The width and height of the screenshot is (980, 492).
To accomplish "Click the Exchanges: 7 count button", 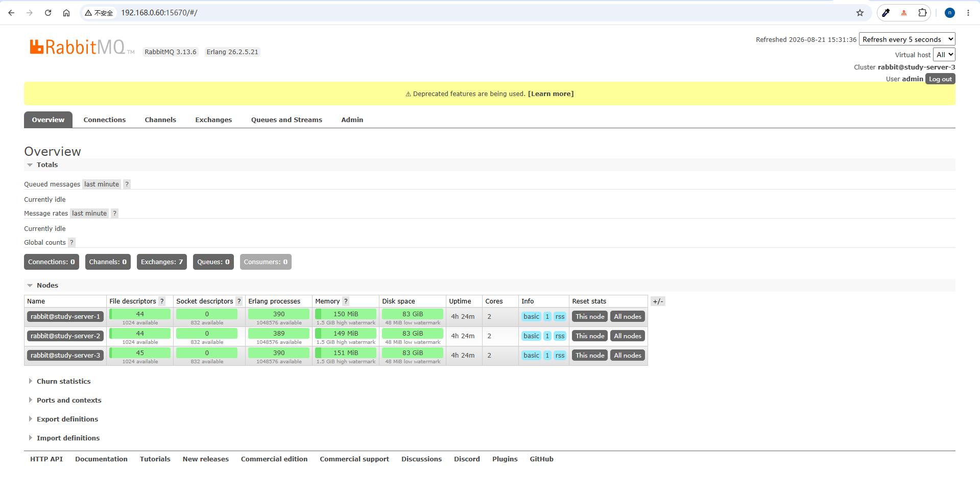I will pyautogui.click(x=162, y=262).
